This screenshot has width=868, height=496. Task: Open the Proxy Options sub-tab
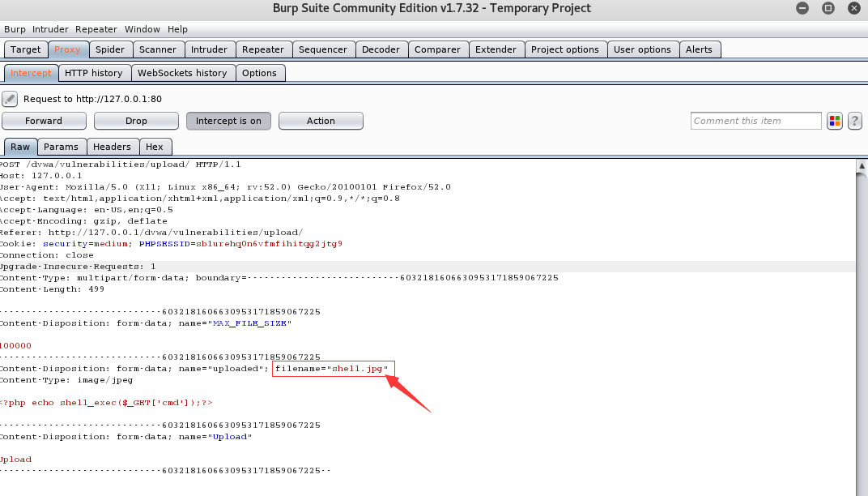pos(259,73)
